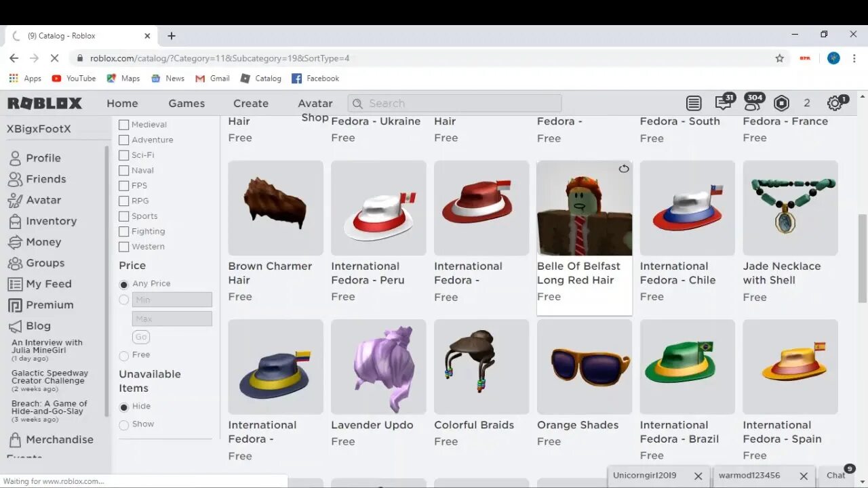Open Friends in the sidebar

pos(37,179)
